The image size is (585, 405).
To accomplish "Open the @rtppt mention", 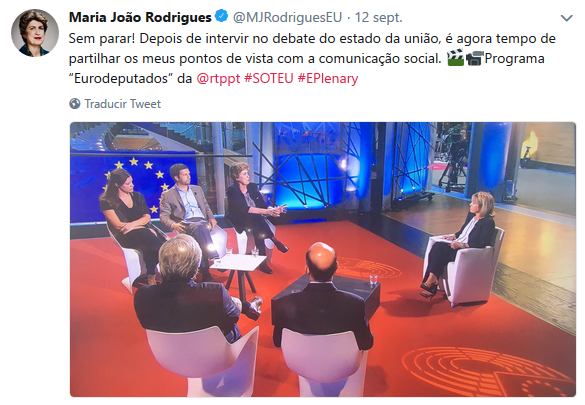I will 218,78.
